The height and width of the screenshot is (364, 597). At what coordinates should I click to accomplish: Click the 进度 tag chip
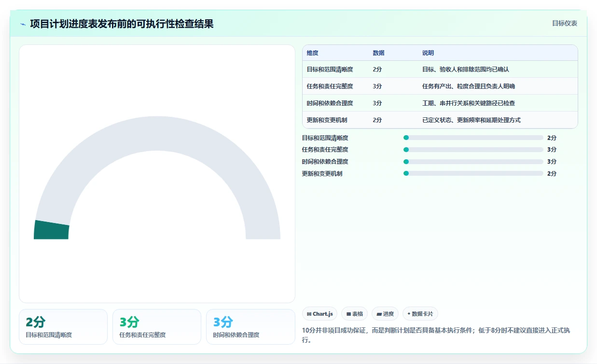point(385,314)
